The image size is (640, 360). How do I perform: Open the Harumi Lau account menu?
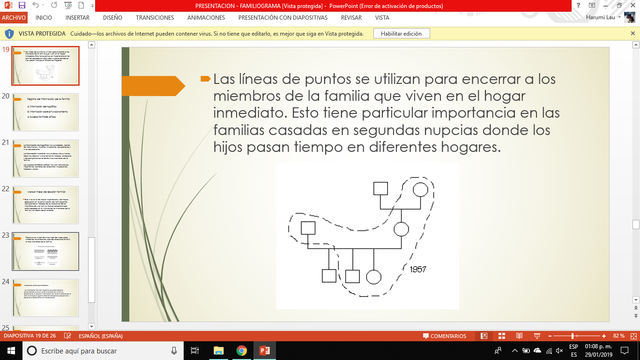tap(603, 17)
